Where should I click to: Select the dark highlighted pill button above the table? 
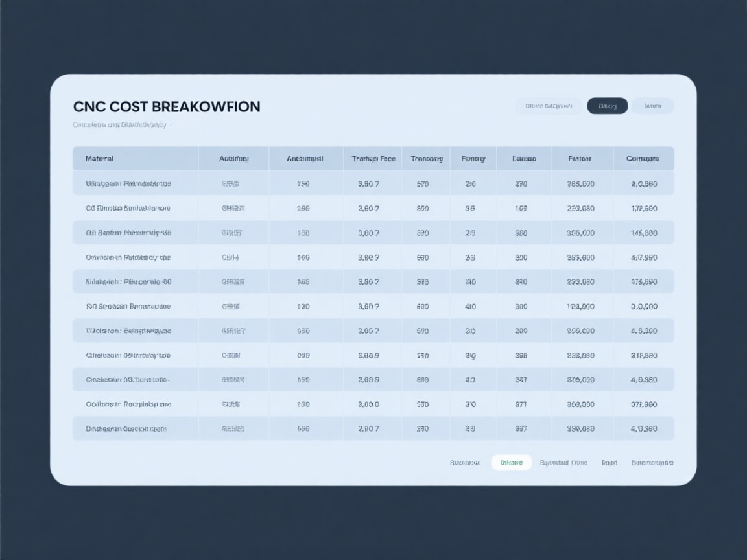click(607, 106)
